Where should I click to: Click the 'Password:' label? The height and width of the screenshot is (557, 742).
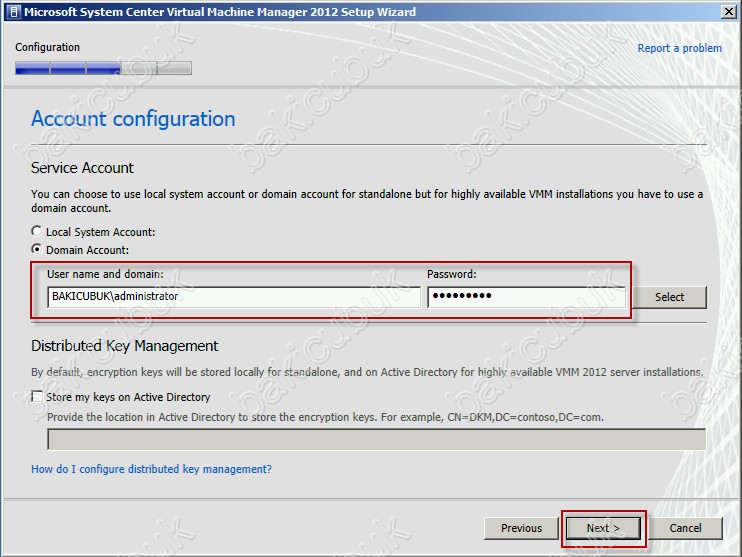pos(451,274)
